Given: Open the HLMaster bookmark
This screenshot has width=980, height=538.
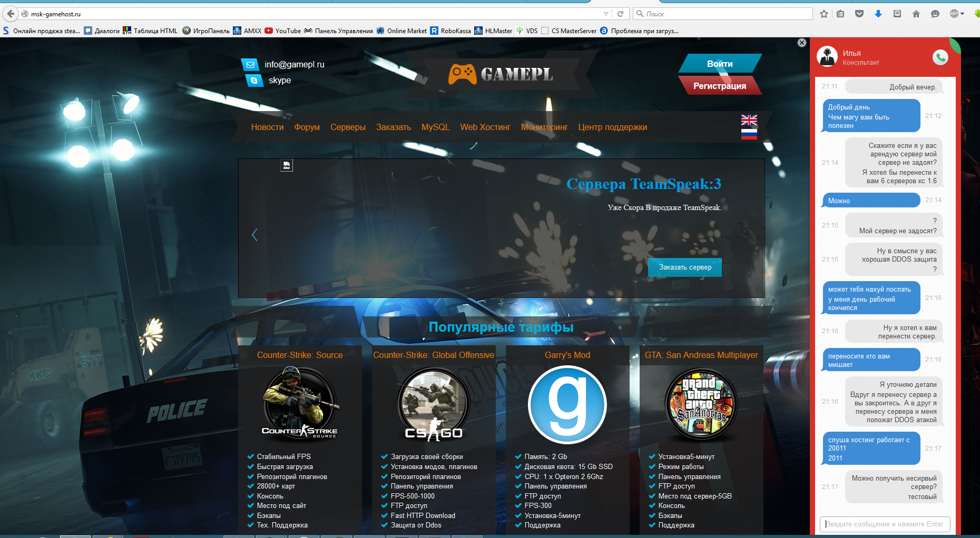Looking at the screenshot, I should coord(493,31).
